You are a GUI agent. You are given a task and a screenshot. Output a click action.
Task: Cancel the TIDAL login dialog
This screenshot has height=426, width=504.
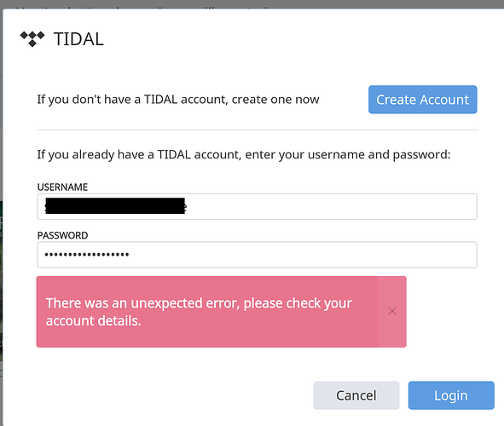356,395
